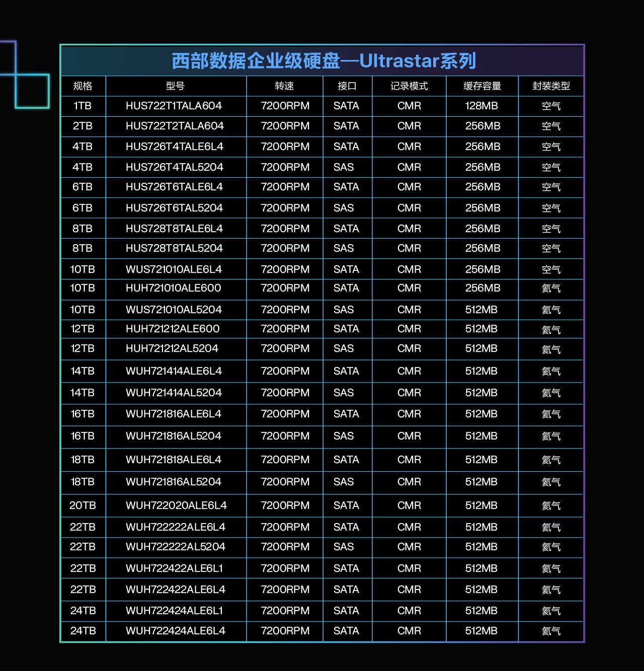Select model HUS722T2TALA604
This screenshot has width=644, height=671.
tap(175, 126)
